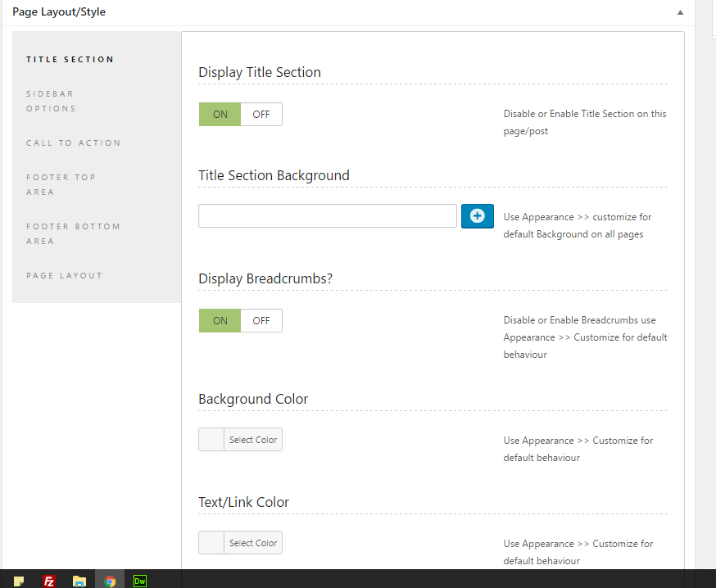The width and height of the screenshot is (716, 588).
Task: Set Display Breadcrumbs to ON
Action: point(220,321)
